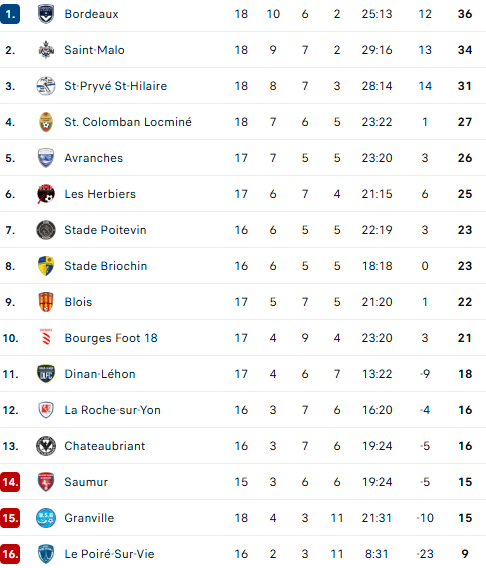Screen dimensions: 486x568
Task: Select the Blois striped shield logo
Action: [46, 302]
